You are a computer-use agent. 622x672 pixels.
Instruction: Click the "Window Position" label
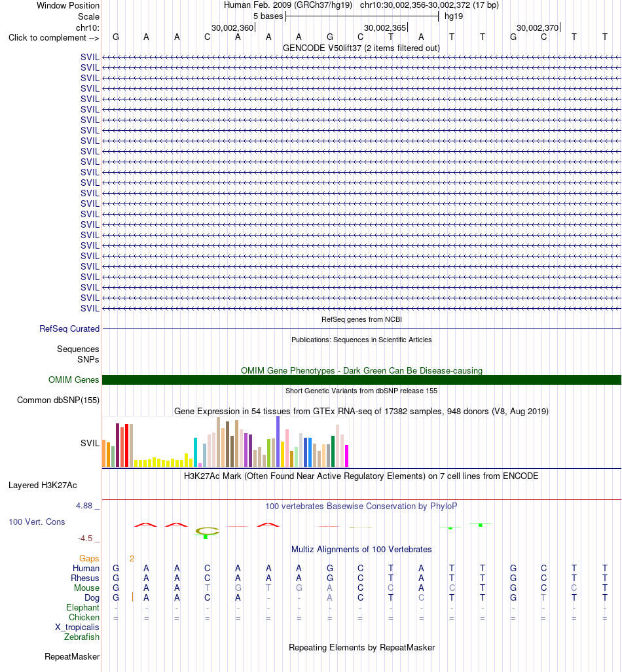[x=68, y=6]
